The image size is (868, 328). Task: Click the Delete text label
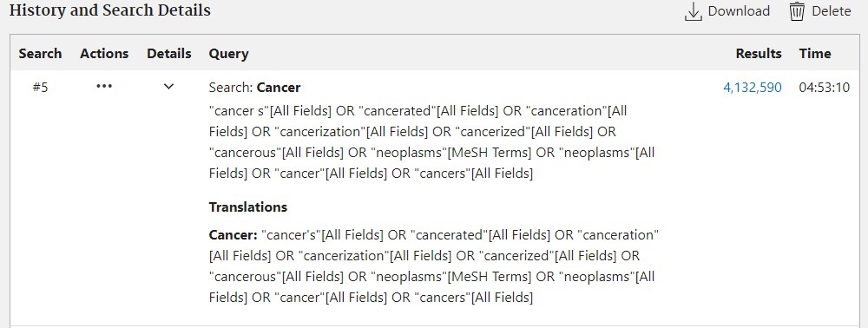click(x=831, y=11)
